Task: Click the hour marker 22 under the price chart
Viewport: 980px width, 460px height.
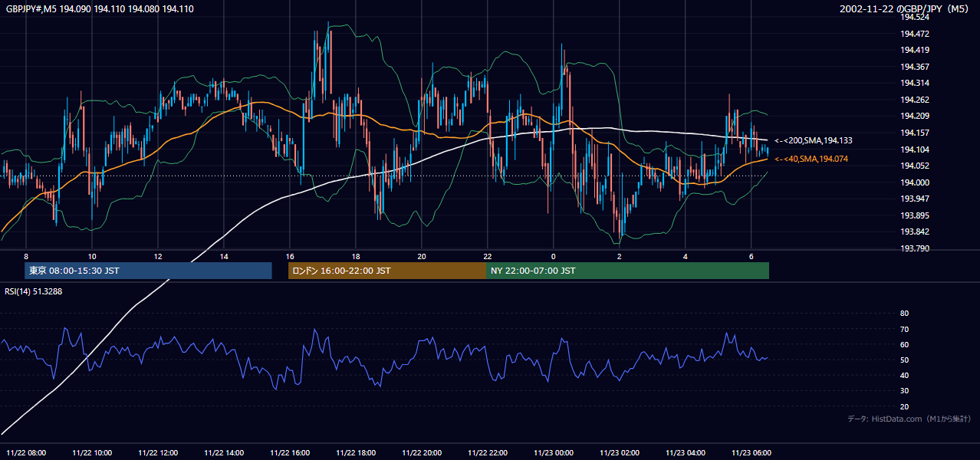Action: (488, 256)
